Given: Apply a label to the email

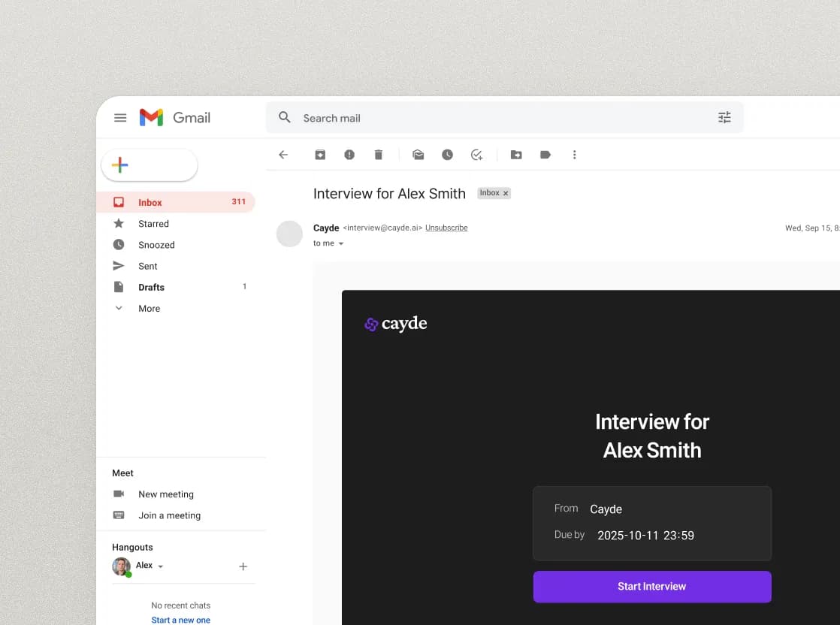Looking at the screenshot, I should pyautogui.click(x=545, y=155).
